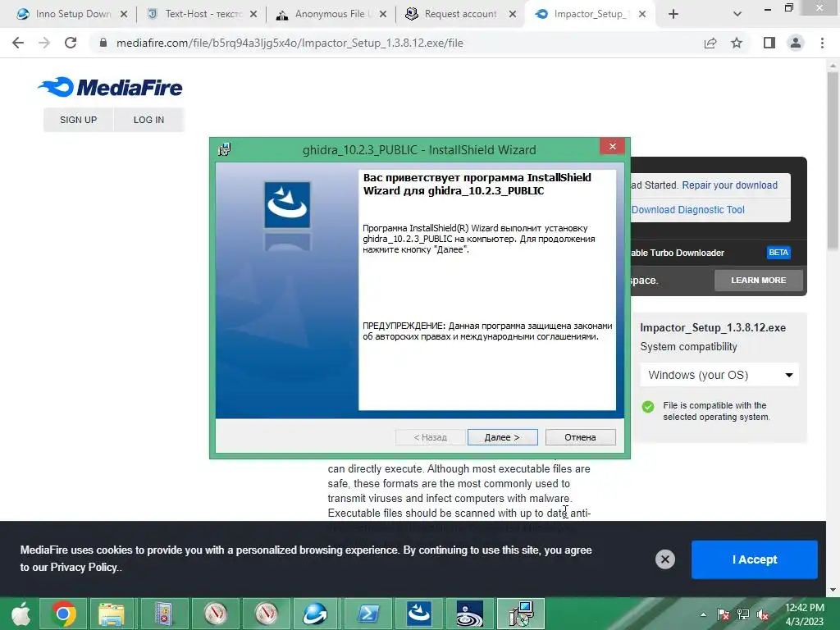
Task: Click the green compatibility checkmark icon
Action: click(x=648, y=407)
